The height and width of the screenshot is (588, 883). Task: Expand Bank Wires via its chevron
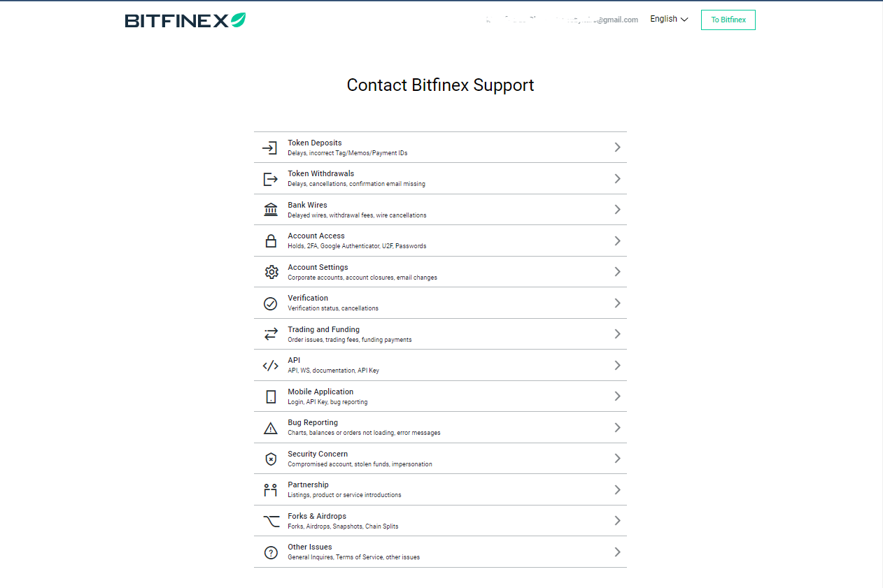coord(617,210)
